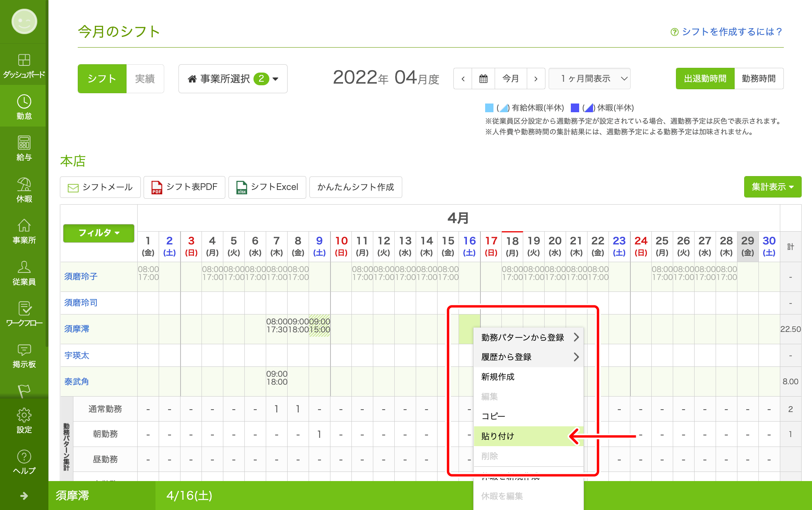Open employee 宇瑛太 link

[77, 355]
